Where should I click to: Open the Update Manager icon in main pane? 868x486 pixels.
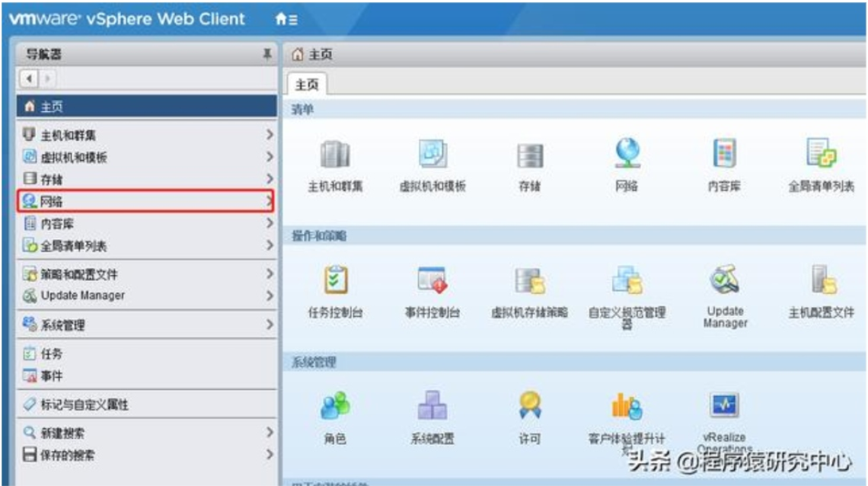tap(725, 280)
